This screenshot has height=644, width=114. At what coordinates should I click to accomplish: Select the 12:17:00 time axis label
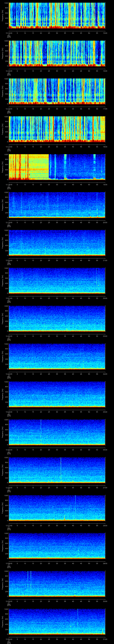click(x=9, y=147)
